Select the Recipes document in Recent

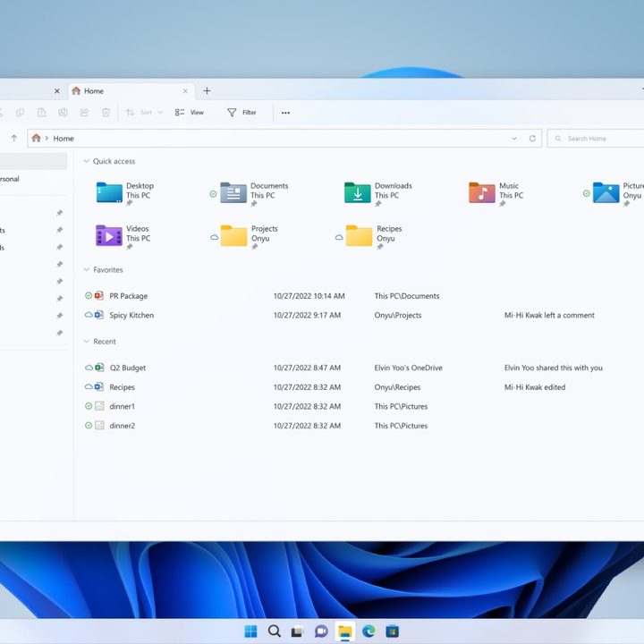[122, 387]
